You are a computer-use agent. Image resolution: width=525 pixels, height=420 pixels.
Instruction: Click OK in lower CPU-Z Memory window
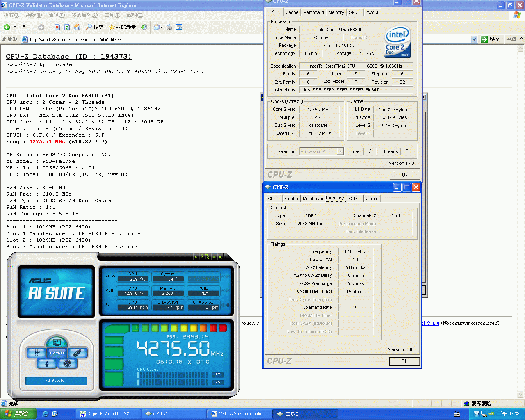pos(404,361)
